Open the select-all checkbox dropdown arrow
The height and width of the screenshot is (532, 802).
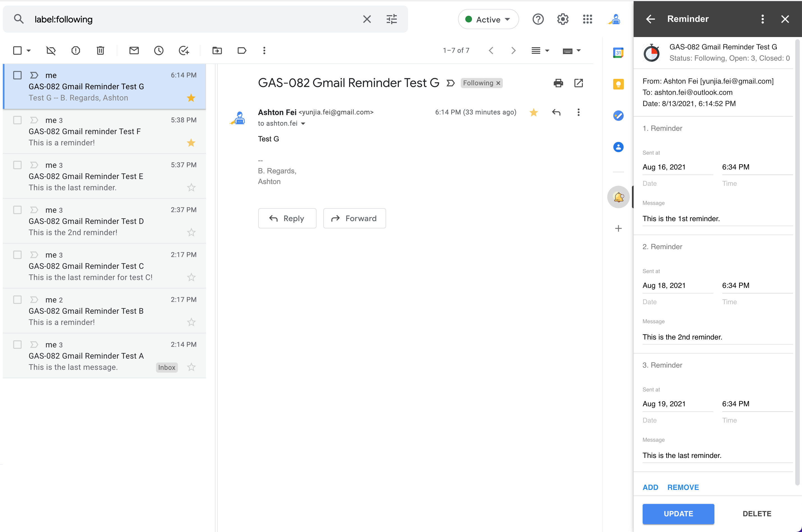[x=29, y=51]
